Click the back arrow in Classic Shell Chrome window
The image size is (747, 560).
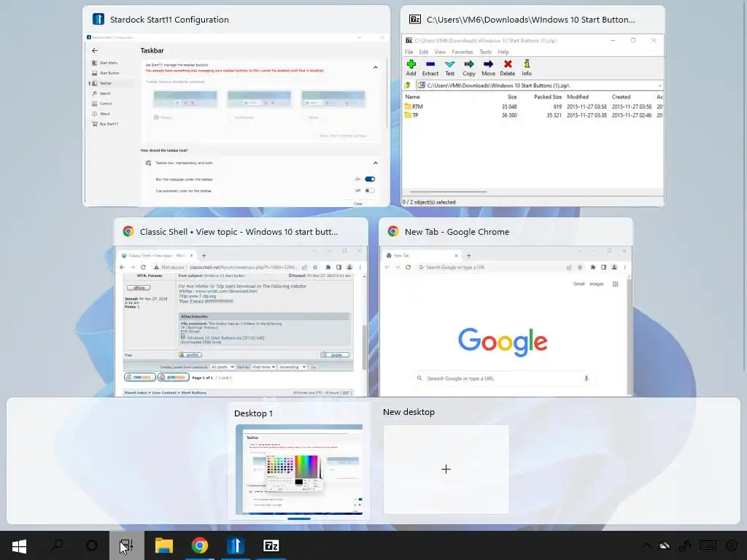point(122,267)
